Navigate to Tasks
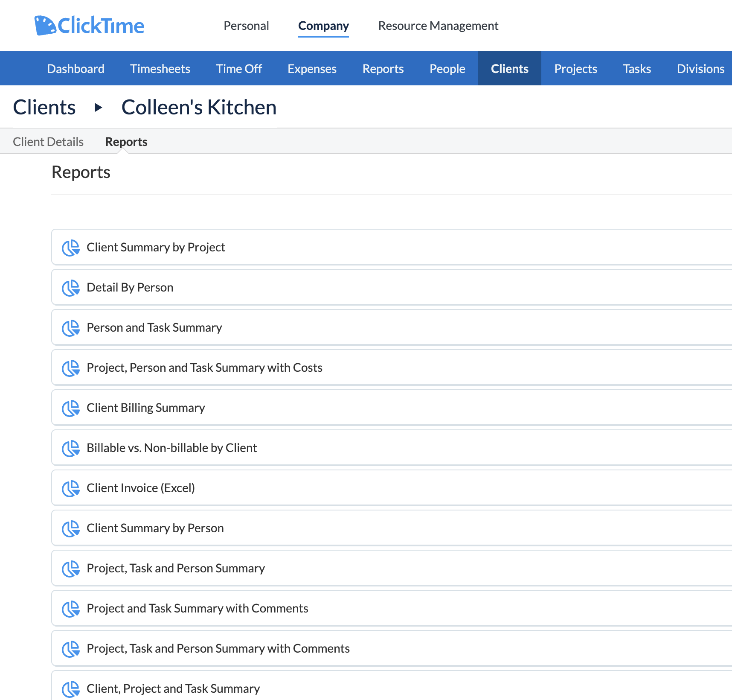 (x=637, y=69)
